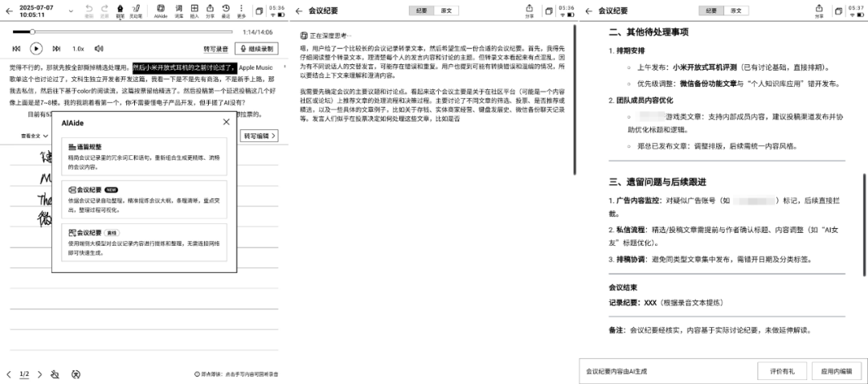Image resolution: width=868 pixels, height=384 pixels.
Task: Choose 会议纪要 option marked NEW
Action: (145, 199)
